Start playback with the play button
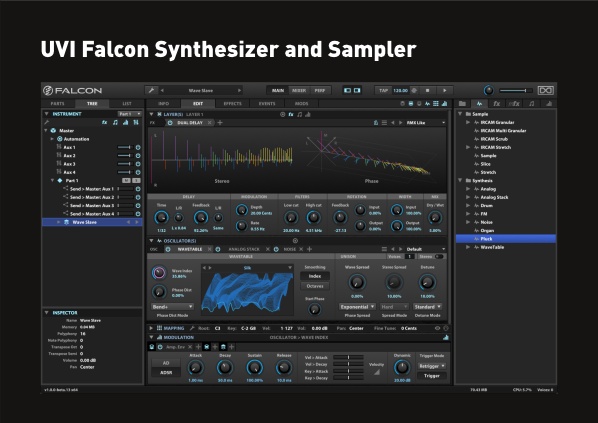This screenshot has width=598, height=423. pyautogui.click(x=445, y=90)
